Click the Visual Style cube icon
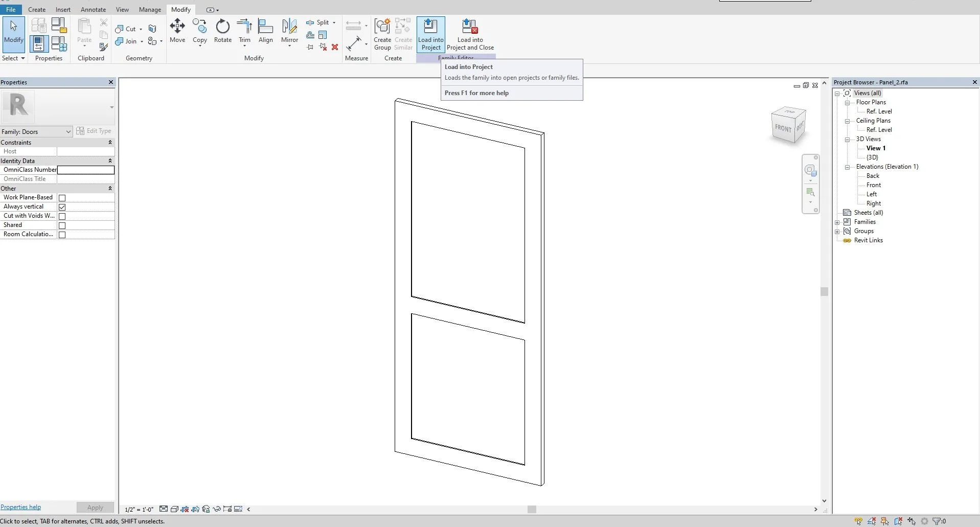 point(174,509)
